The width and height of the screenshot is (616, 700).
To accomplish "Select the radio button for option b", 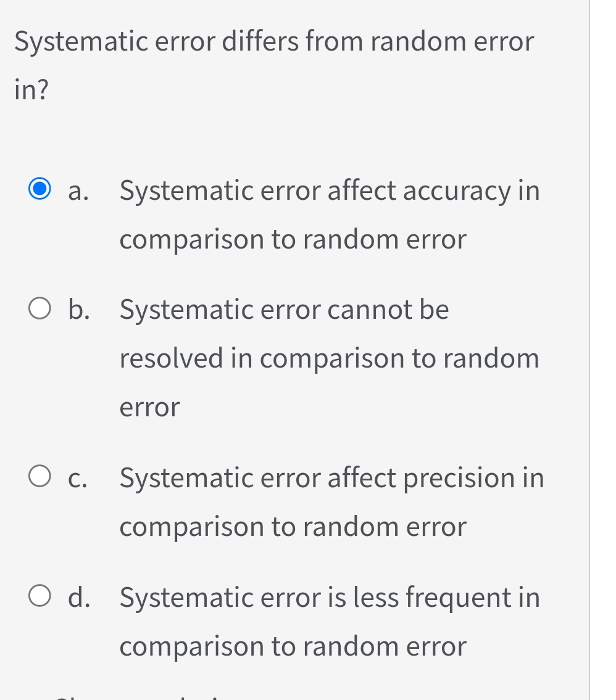I will point(40,308).
